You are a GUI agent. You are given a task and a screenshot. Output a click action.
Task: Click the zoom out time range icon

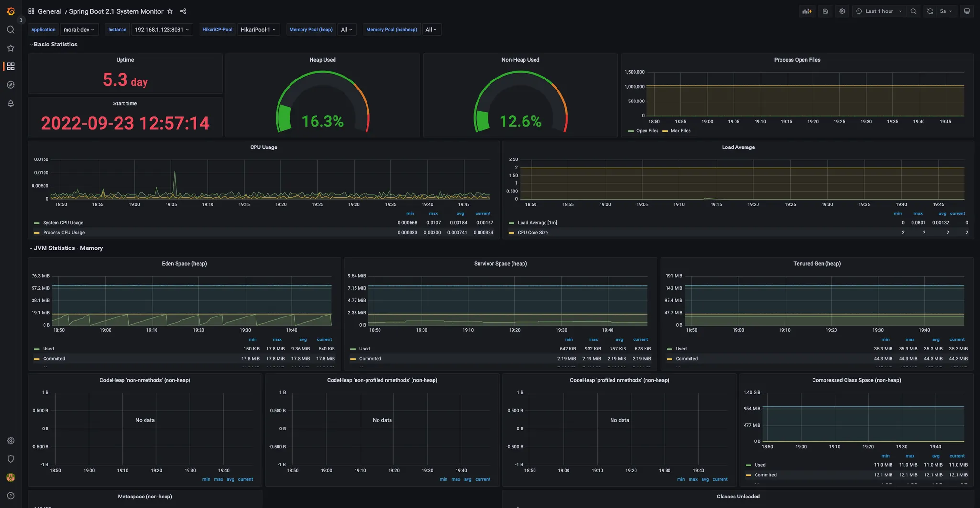pos(913,11)
